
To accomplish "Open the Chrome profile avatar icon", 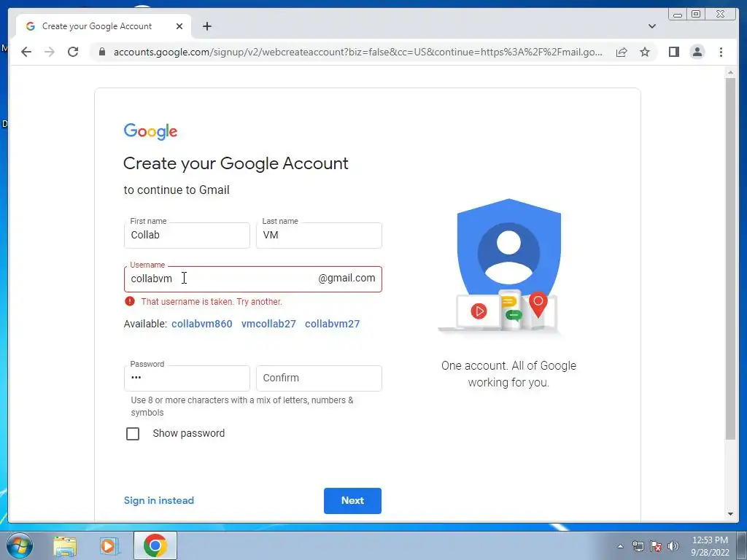I will pos(697,52).
